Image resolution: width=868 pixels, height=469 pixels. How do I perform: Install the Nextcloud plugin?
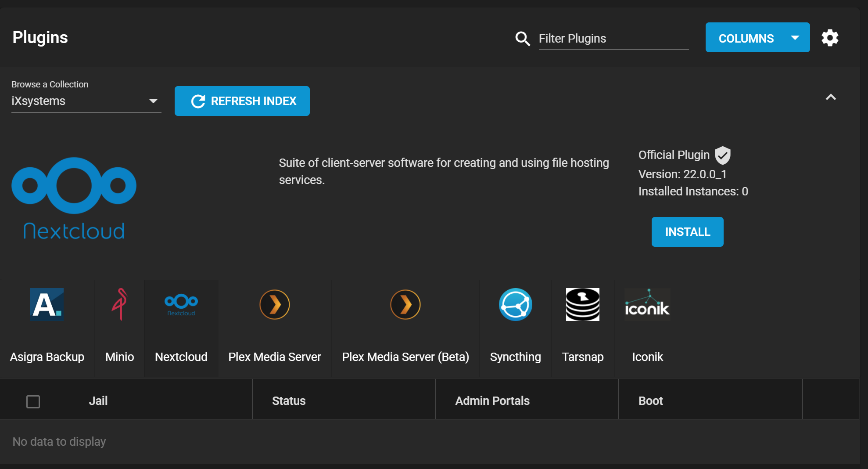pyautogui.click(x=687, y=232)
